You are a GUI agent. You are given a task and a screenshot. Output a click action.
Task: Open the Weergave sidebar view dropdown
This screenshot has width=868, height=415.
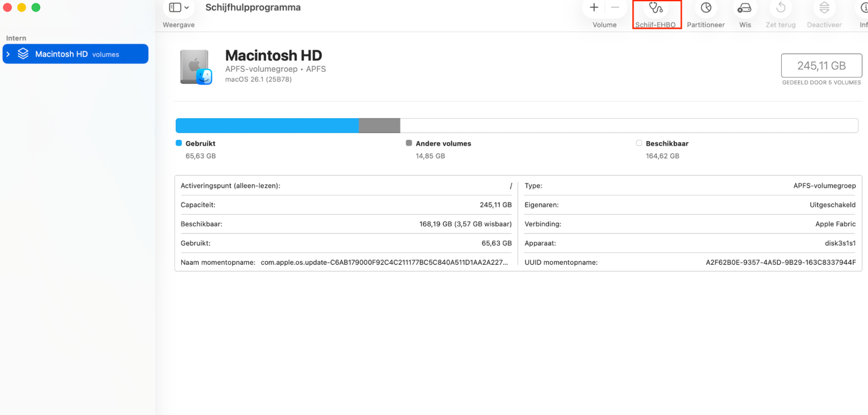(x=179, y=8)
